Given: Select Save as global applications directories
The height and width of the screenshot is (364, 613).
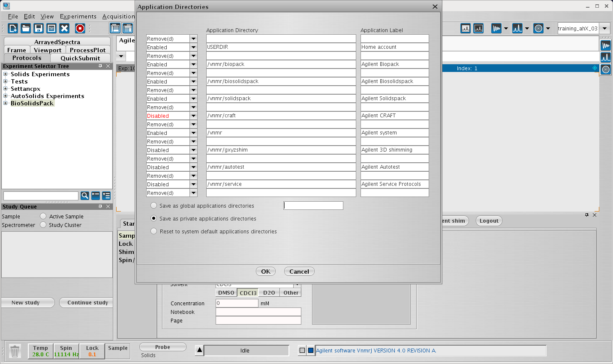Looking at the screenshot, I should point(154,206).
